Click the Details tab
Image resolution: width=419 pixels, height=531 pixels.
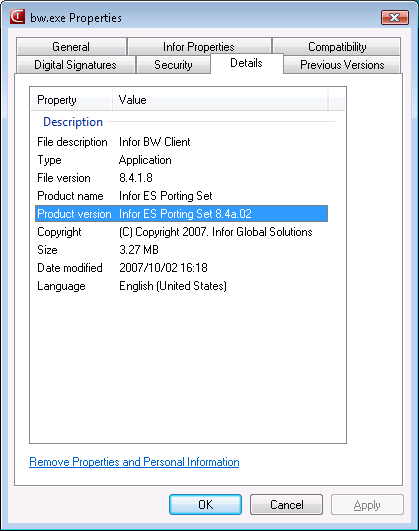point(247,63)
